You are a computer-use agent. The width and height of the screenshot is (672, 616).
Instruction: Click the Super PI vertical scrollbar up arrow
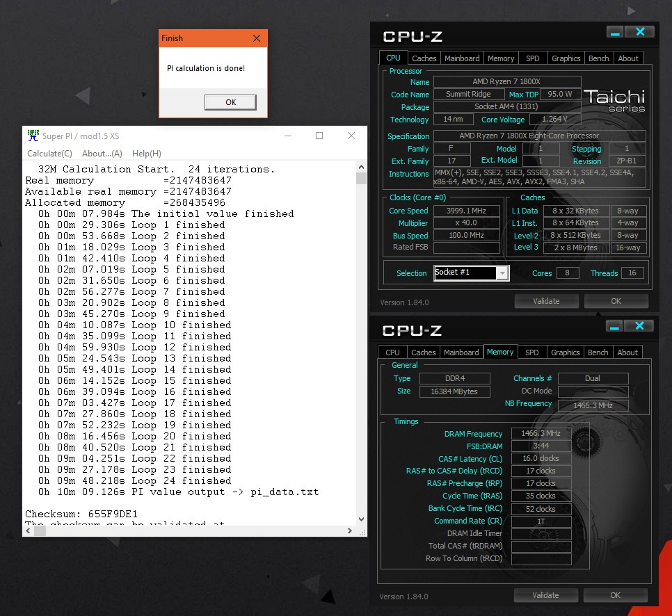click(361, 167)
